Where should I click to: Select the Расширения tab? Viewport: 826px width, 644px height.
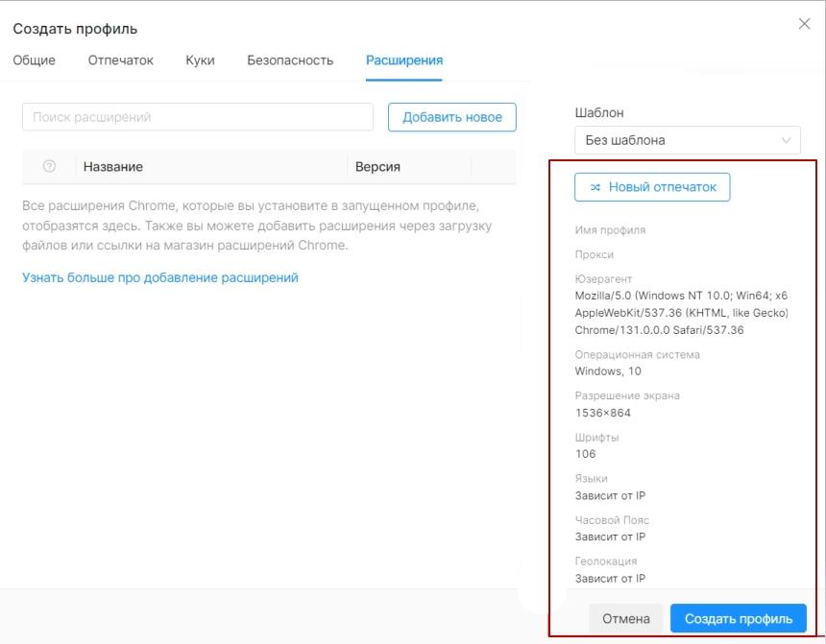404,60
